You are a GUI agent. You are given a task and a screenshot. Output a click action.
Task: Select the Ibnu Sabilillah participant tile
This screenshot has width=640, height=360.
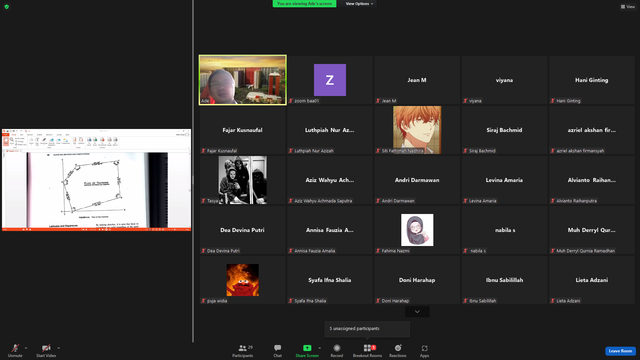click(504, 280)
